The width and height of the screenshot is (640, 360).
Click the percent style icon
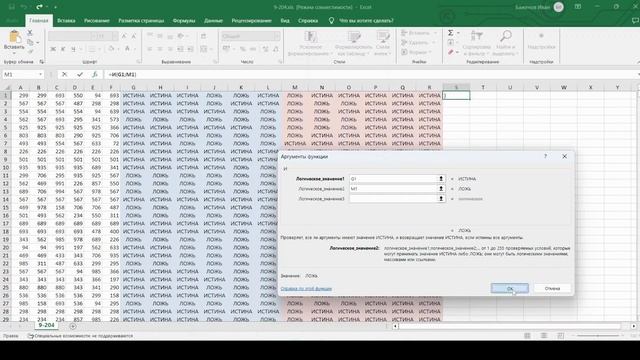[243, 49]
